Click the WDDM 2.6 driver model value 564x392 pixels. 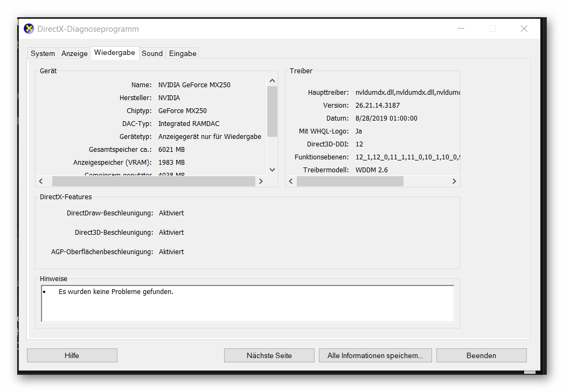pyautogui.click(x=372, y=170)
